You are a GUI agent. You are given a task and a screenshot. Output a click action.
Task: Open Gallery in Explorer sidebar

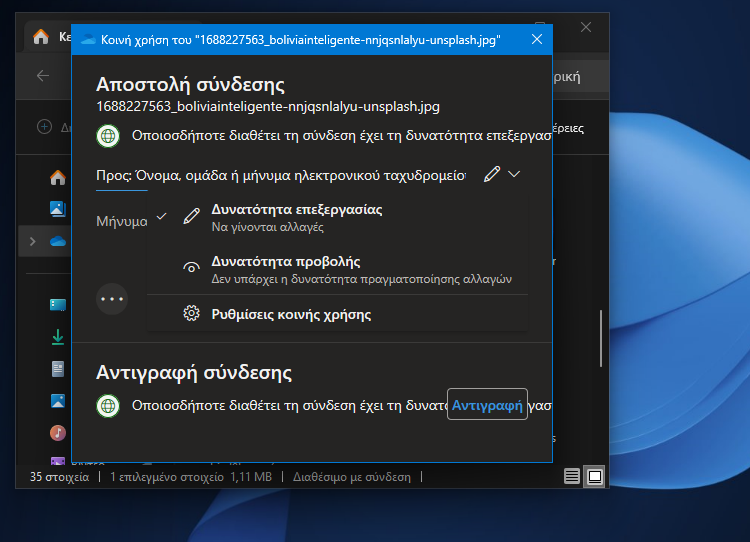pos(58,209)
